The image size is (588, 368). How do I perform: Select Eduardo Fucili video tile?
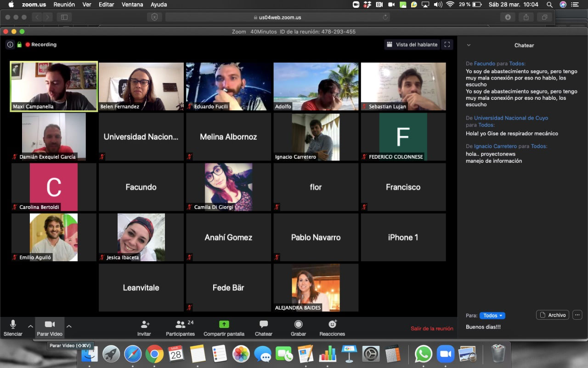(x=228, y=86)
